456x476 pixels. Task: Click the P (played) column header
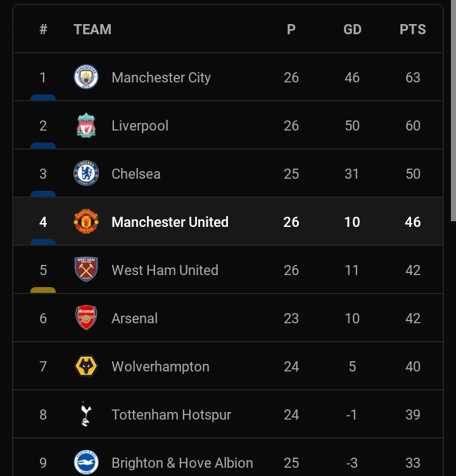[x=291, y=29]
